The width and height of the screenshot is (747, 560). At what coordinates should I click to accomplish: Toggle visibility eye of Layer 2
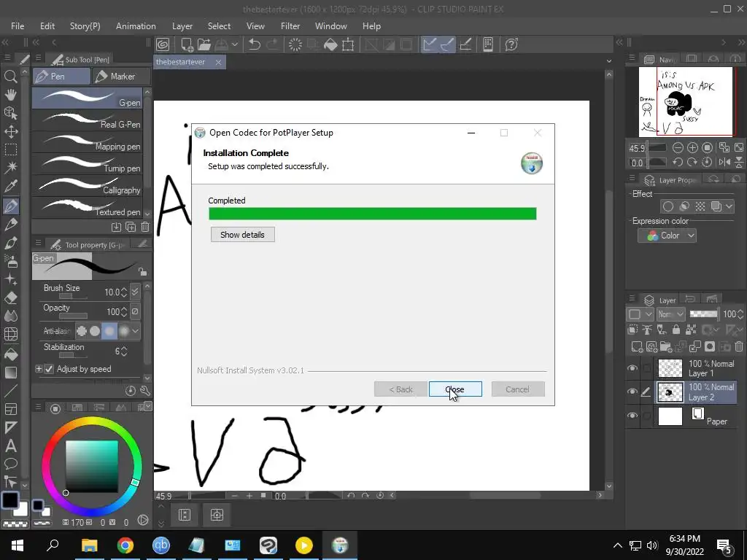pyautogui.click(x=632, y=392)
